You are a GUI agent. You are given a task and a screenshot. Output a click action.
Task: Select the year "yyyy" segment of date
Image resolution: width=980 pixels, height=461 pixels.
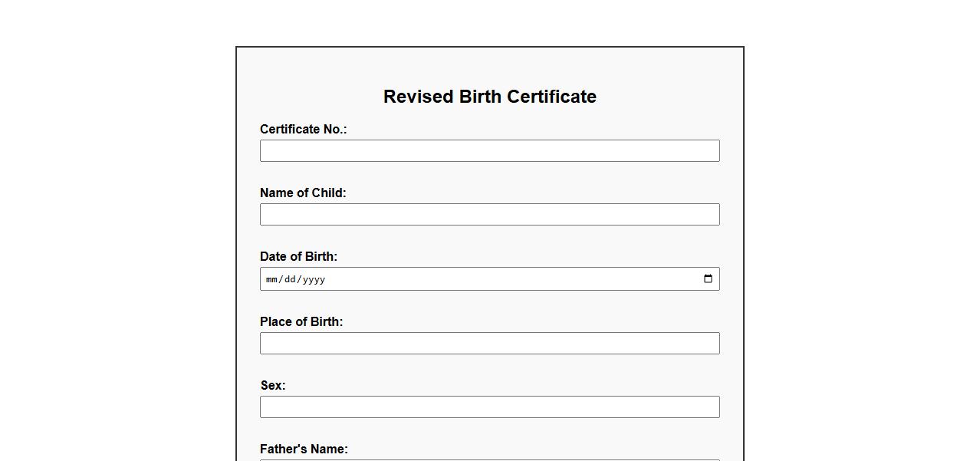tap(314, 279)
